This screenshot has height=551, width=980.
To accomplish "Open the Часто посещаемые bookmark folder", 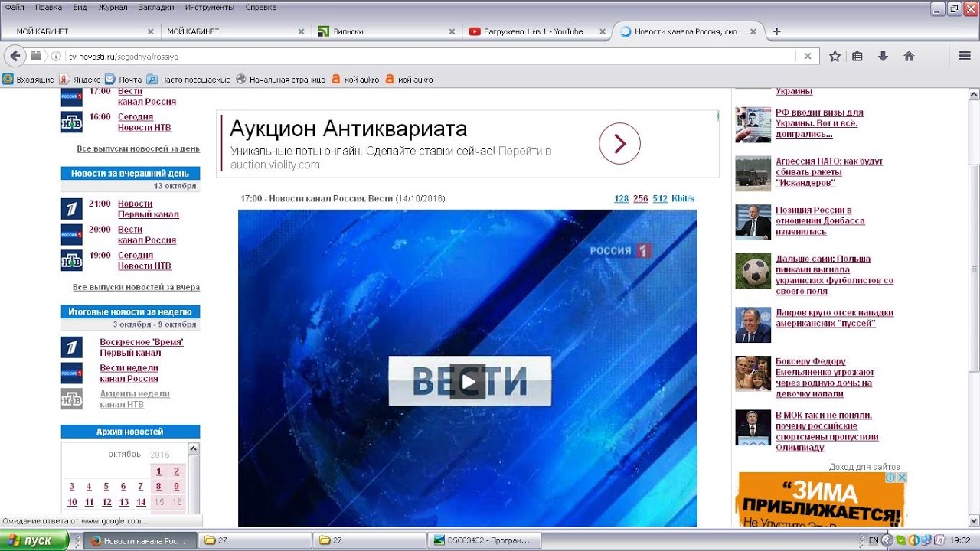I will click(x=189, y=79).
